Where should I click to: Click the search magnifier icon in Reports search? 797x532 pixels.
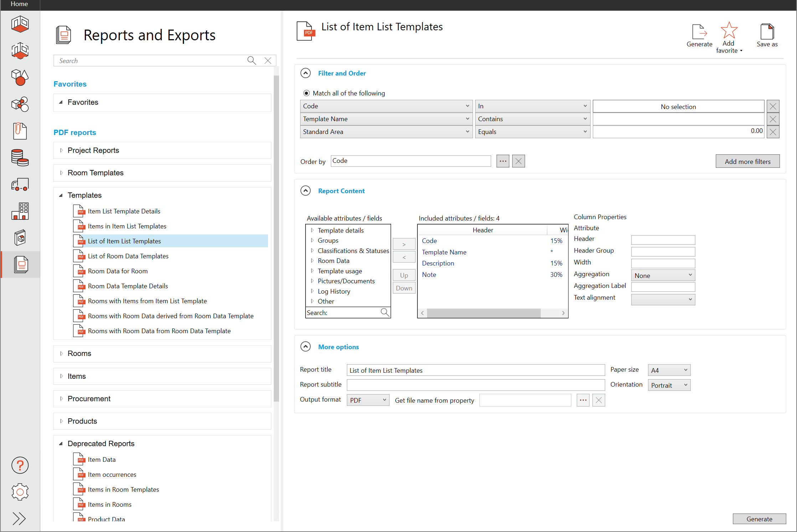point(252,61)
